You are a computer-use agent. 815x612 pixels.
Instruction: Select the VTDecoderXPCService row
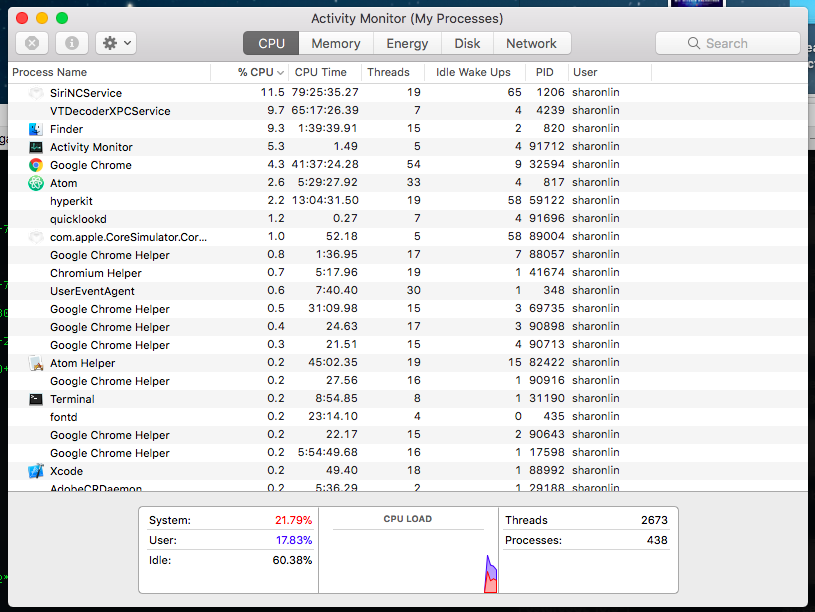point(408,111)
